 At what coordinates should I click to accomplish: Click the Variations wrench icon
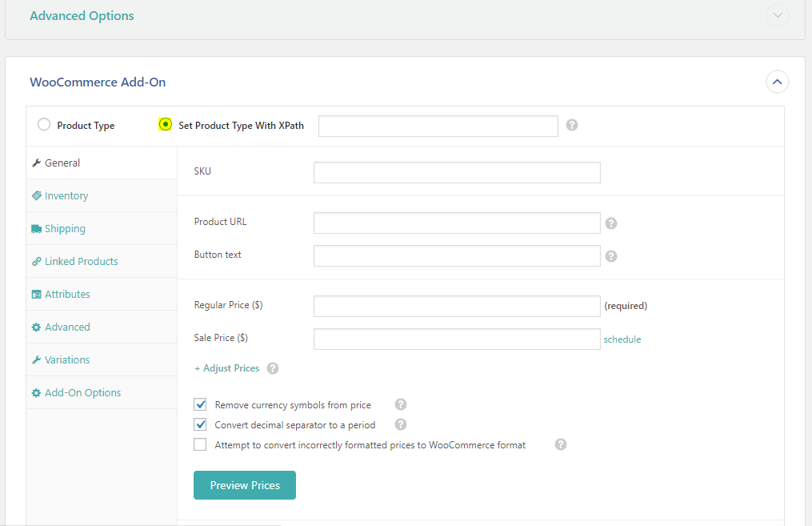[36, 359]
